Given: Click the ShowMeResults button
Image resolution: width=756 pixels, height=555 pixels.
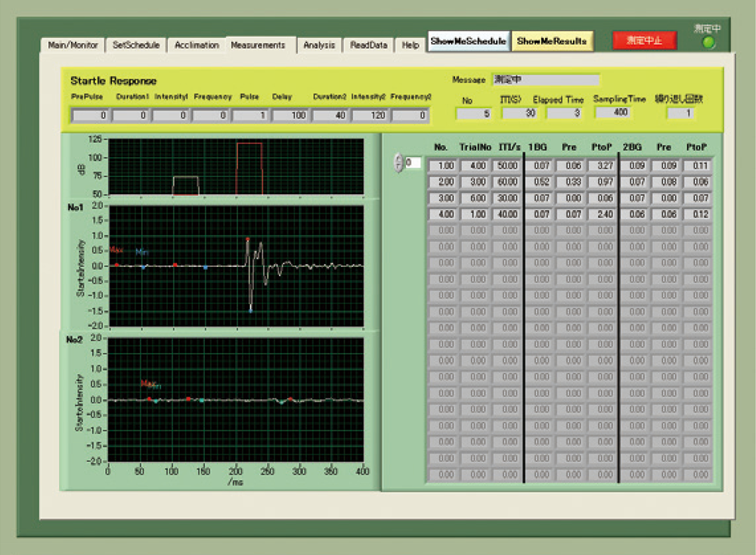Looking at the screenshot, I should point(552,41).
